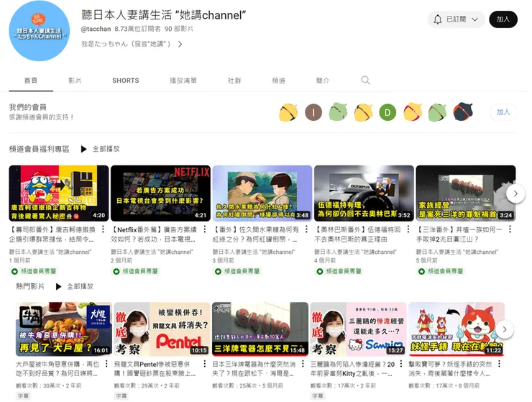
Task: Click the title 【奧林巴斯番外】伍德福特回不去奧林巴斯
Action: point(357,234)
